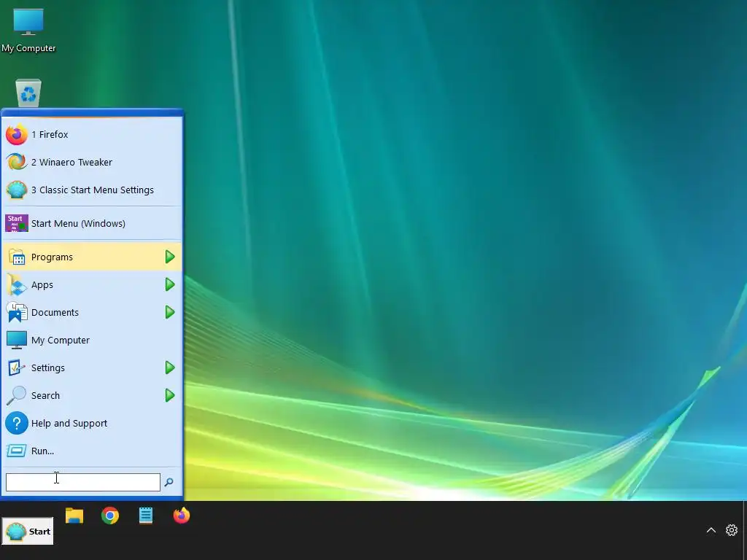747x560 pixels.
Task: Click 'My Computer' text in start menu
Action: [60, 340]
